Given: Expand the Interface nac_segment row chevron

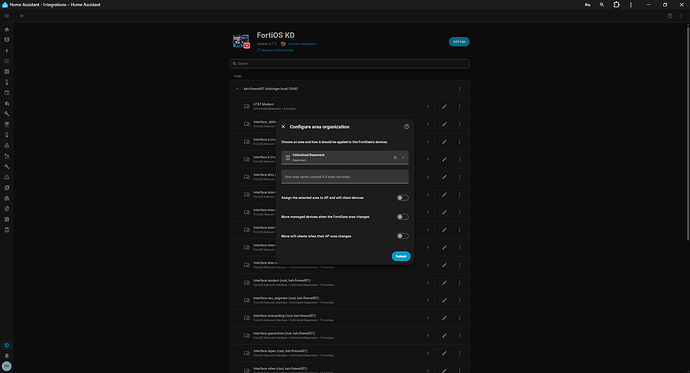Looking at the screenshot, I should 428,300.
